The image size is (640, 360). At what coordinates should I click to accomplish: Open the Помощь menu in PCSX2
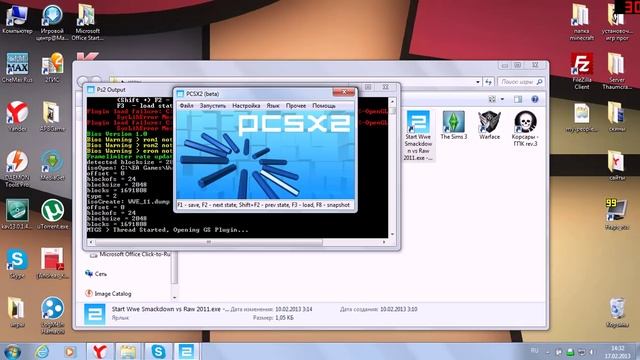[x=324, y=106]
